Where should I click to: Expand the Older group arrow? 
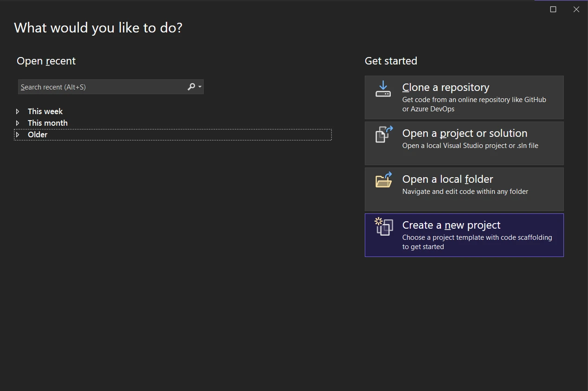pos(18,135)
